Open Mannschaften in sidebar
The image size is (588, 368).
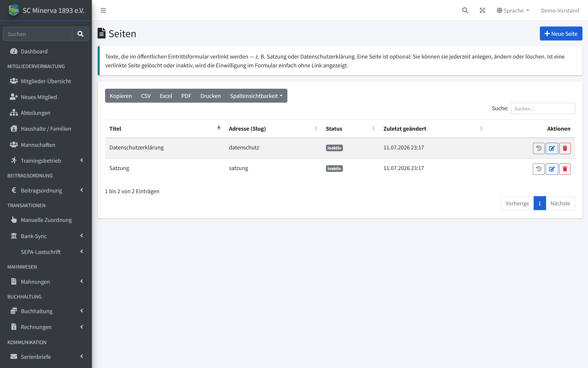pyautogui.click(x=46, y=145)
